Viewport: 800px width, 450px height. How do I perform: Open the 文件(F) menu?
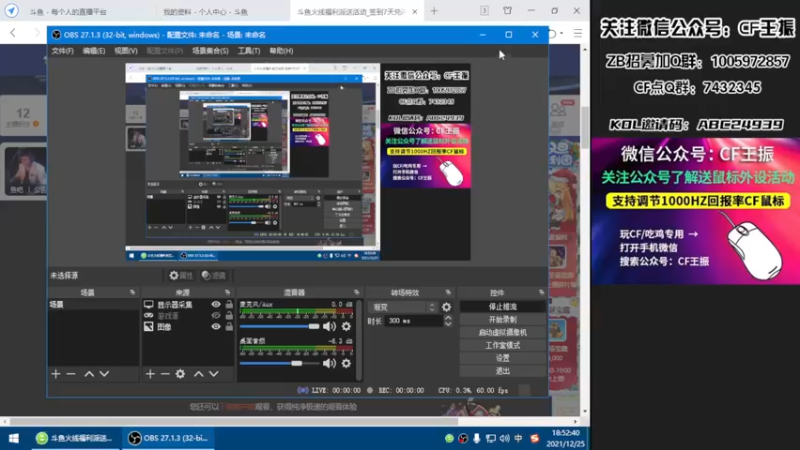tap(62, 51)
